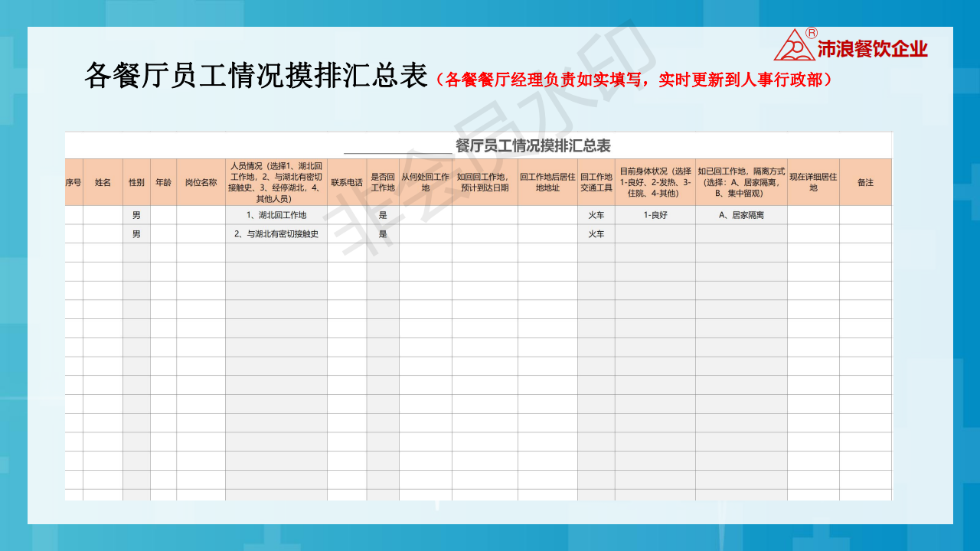Click table heading 餐厅员工情况摸排汇总表

(x=533, y=145)
